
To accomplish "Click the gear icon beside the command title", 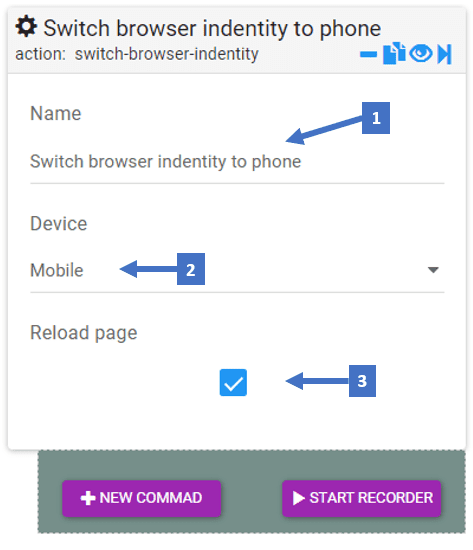I will 26,26.
